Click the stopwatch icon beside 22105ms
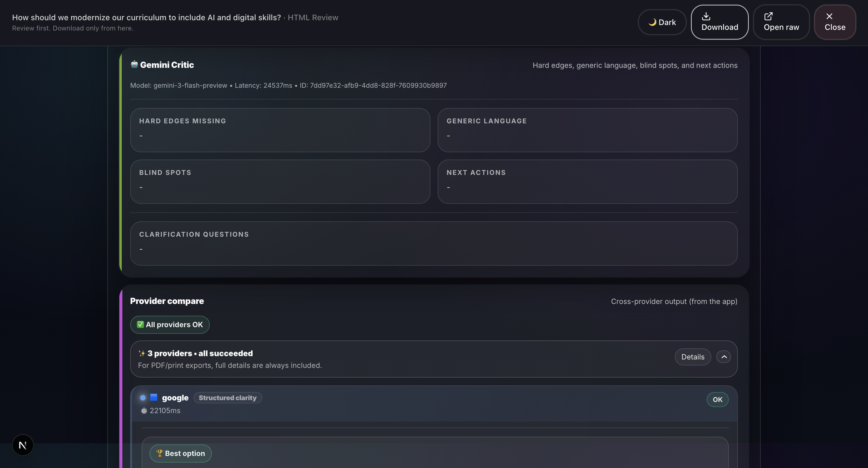Screen dimensions: 868x468 pyautogui.click(x=144, y=411)
